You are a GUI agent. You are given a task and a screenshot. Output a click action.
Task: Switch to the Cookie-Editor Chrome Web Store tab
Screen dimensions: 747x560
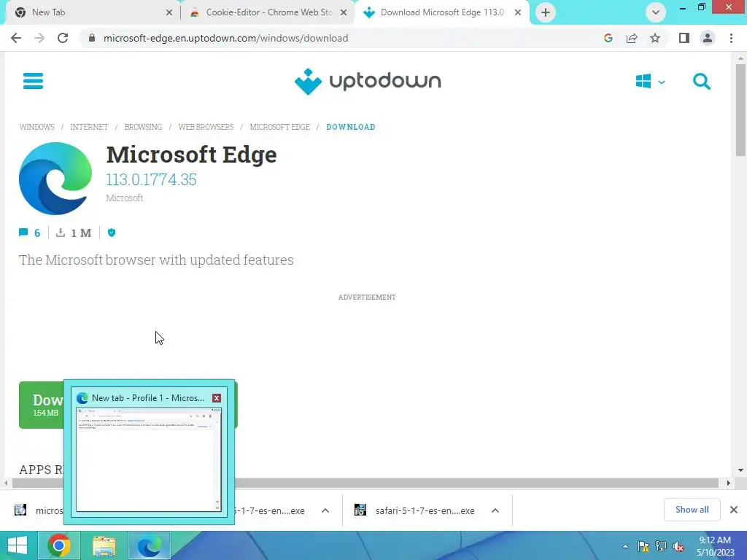pos(268,12)
